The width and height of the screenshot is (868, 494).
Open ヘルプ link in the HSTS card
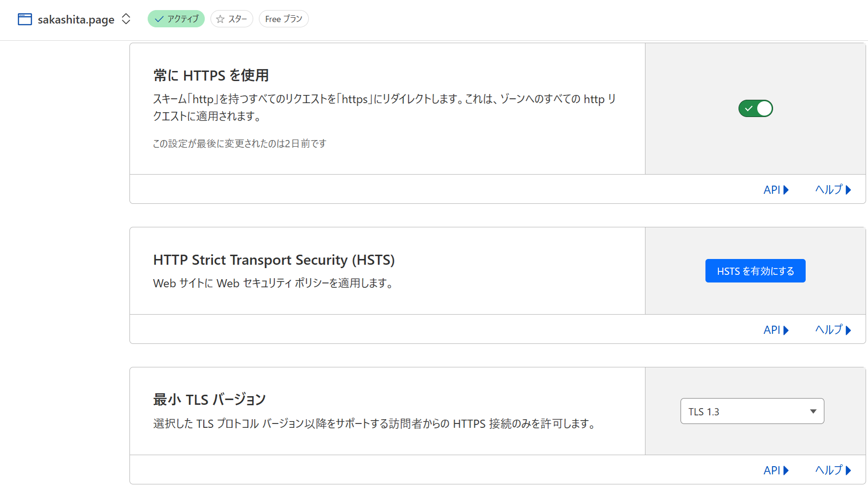(833, 330)
